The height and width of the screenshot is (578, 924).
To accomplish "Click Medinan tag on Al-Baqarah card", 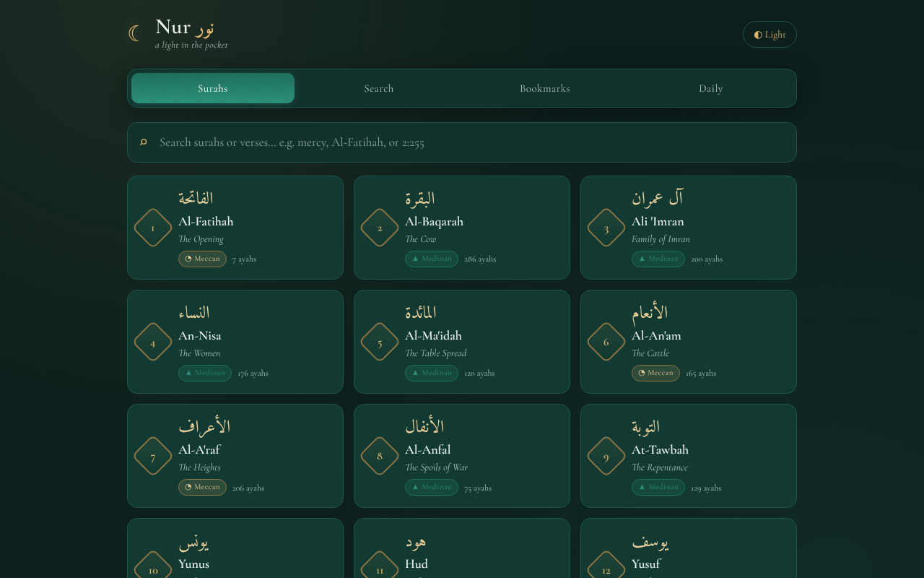I will 432,259.
